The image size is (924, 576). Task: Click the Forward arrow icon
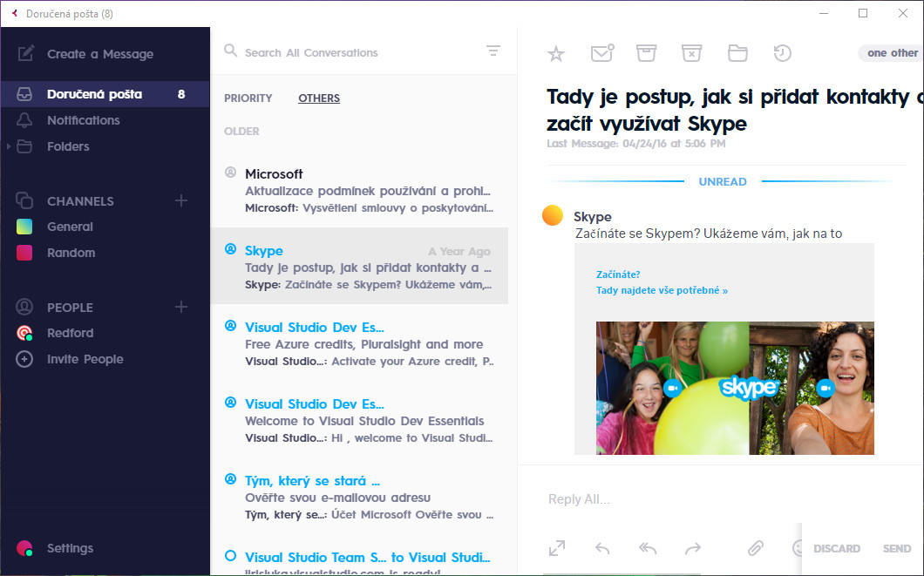pos(693,548)
